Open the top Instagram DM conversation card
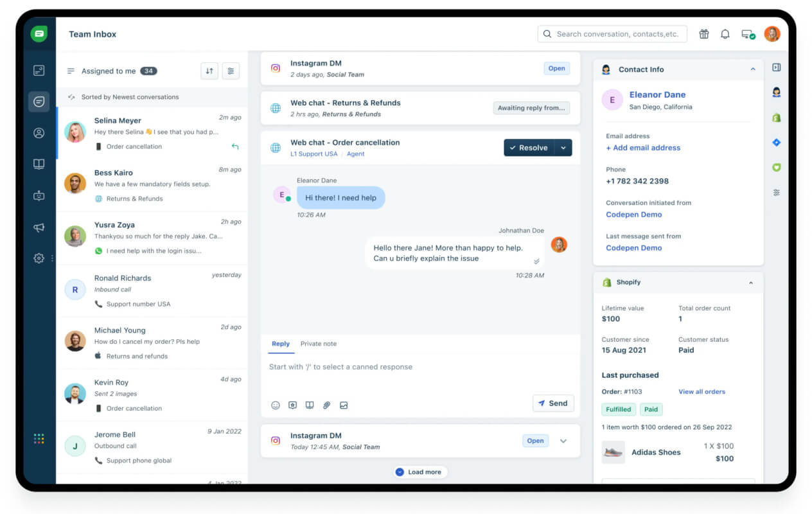 point(420,69)
